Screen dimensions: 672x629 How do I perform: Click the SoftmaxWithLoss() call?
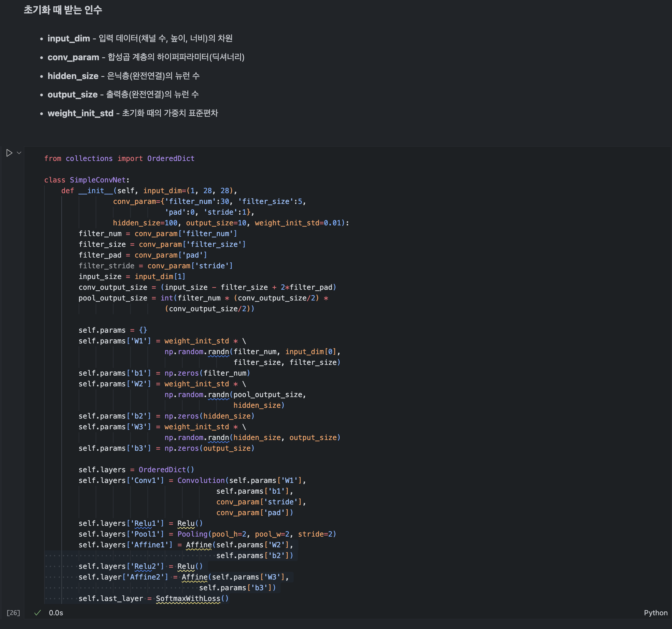click(x=192, y=599)
